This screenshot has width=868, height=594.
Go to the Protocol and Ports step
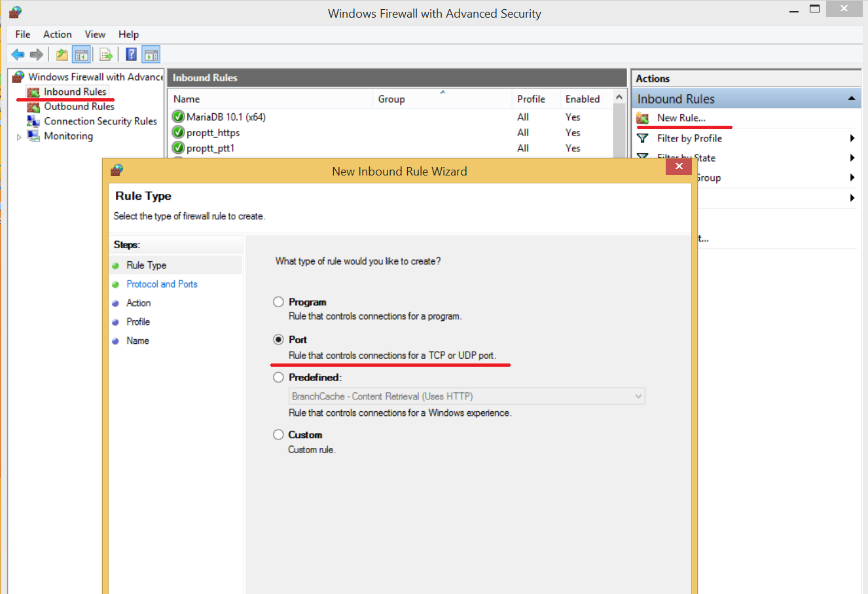[x=162, y=284]
